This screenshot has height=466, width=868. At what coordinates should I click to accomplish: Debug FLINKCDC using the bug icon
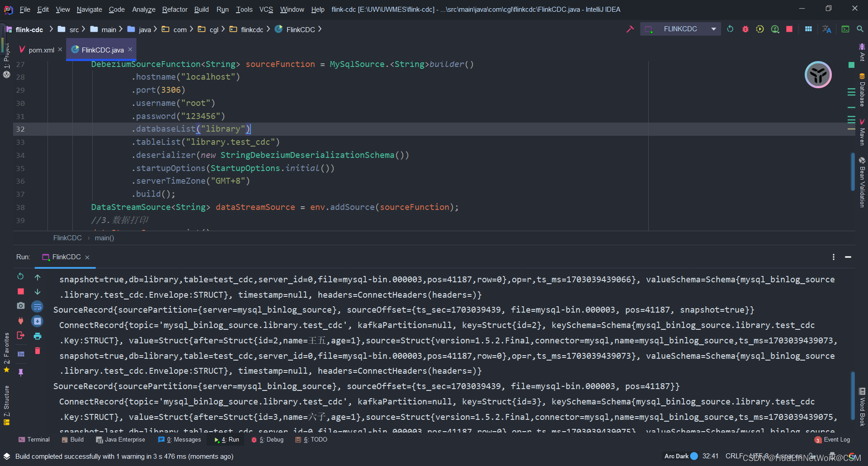click(745, 29)
